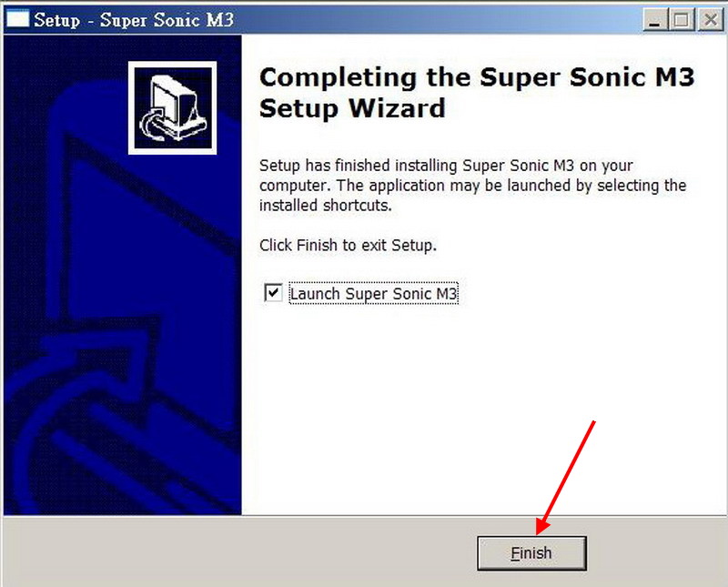728x587 pixels.
Task: Select the Launch Super Sonic M3 label text
Action: [374, 293]
